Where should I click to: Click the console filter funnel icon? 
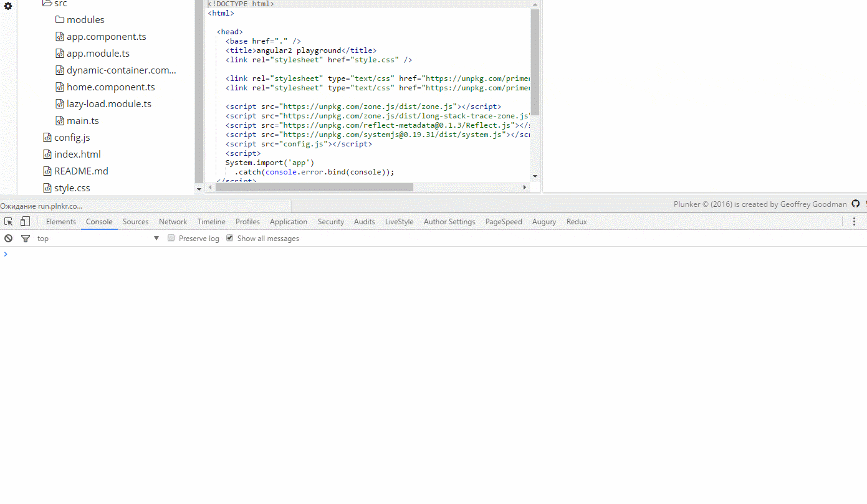[x=26, y=238]
